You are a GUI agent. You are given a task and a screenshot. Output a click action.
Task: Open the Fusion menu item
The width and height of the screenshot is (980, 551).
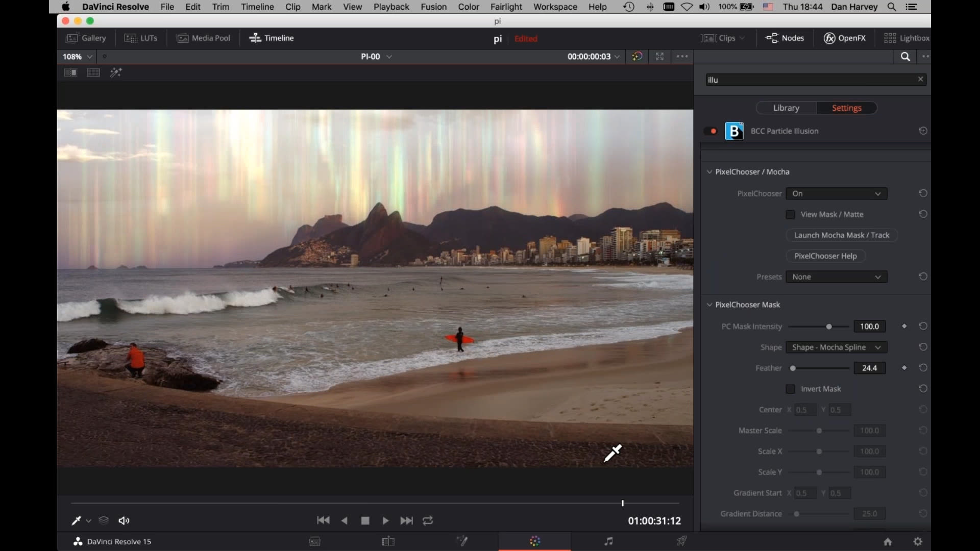434,7
